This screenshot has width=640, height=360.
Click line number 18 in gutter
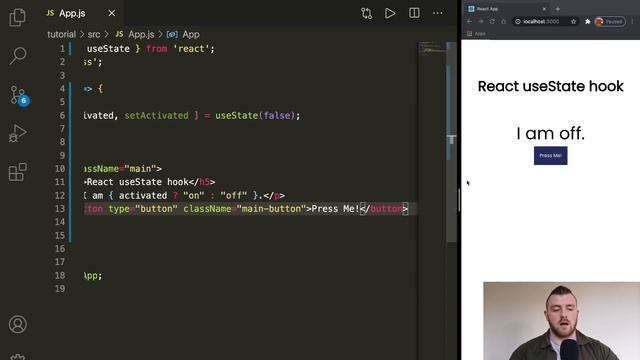click(x=60, y=276)
